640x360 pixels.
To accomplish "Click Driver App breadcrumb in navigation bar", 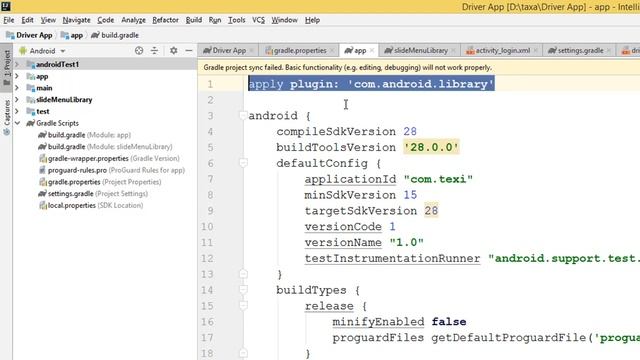I will coord(29,36).
